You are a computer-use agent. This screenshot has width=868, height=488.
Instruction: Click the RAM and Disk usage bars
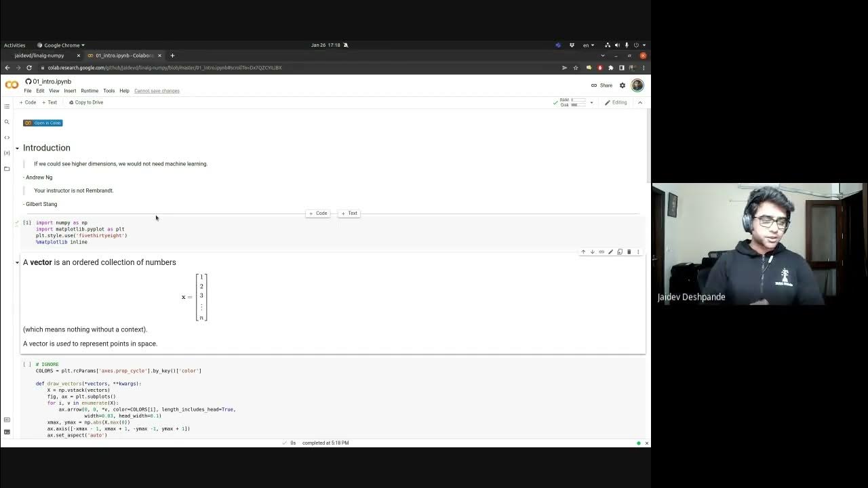(x=573, y=102)
